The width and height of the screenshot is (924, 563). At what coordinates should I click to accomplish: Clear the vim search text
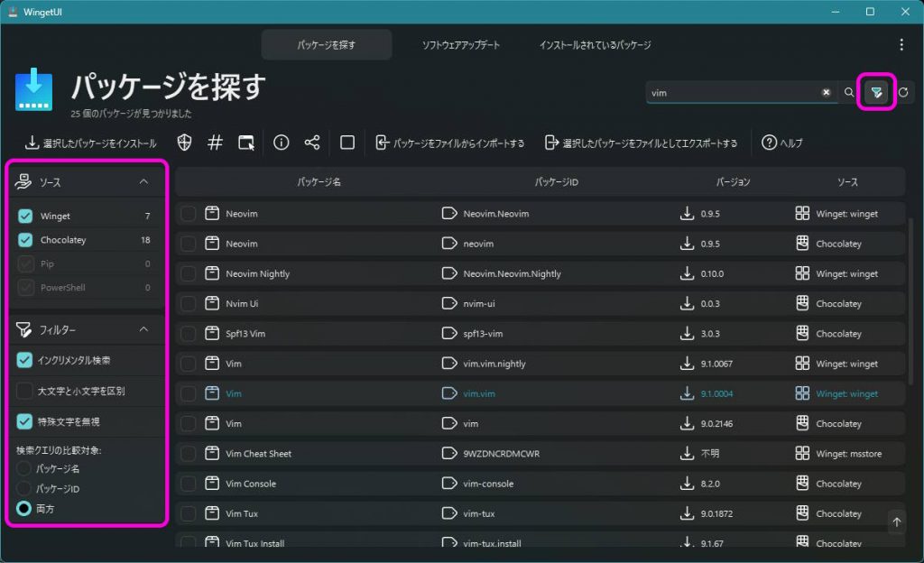827,92
